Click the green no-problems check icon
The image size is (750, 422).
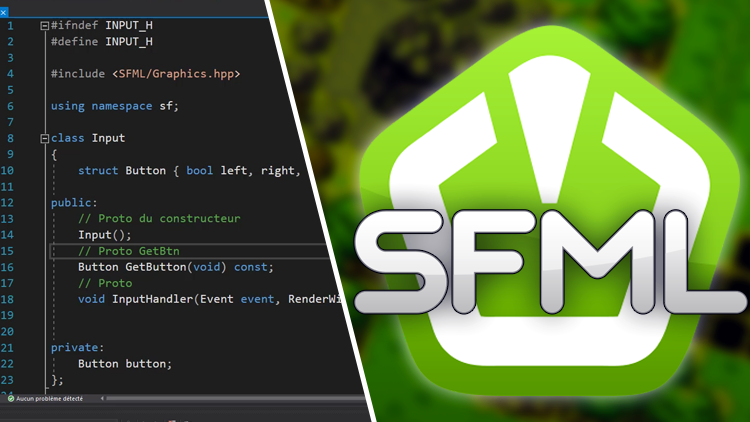[x=11, y=399]
